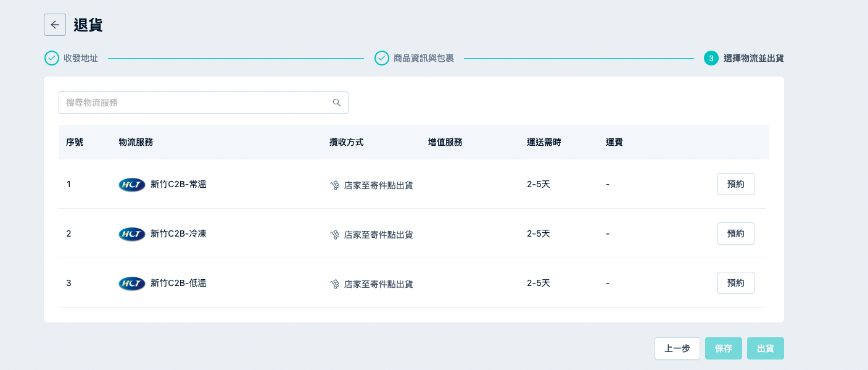The height and width of the screenshot is (370, 868).
Task: Click HCT logo for 新竹C2B-常溫
Action: [x=132, y=185]
